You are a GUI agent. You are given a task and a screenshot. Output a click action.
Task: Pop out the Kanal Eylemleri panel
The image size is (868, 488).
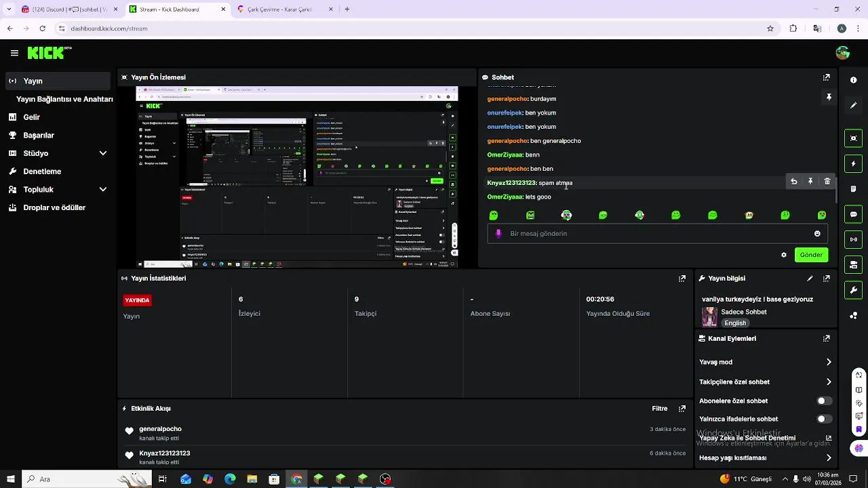[x=826, y=338]
